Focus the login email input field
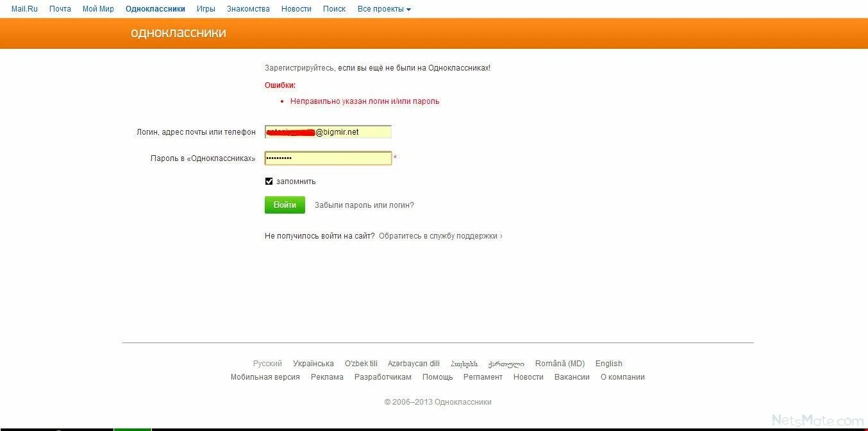The image size is (868, 431). pyautogui.click(x=328, y=132)
